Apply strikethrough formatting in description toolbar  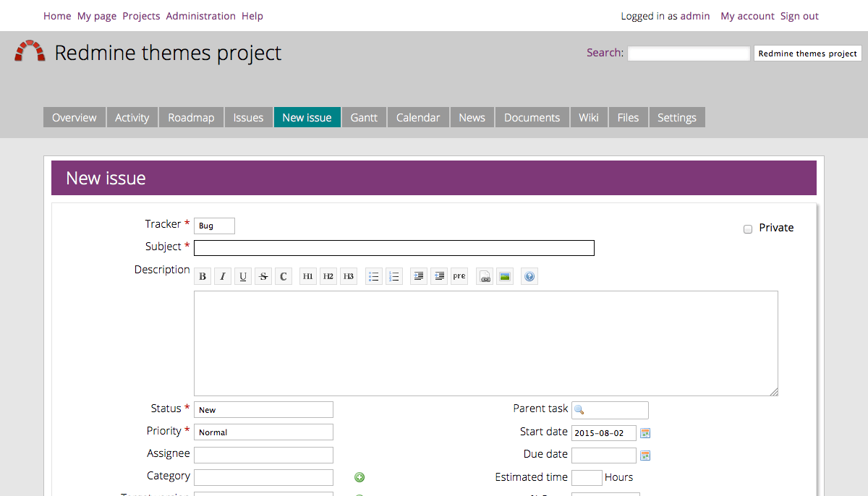click(x=263, y=276)
